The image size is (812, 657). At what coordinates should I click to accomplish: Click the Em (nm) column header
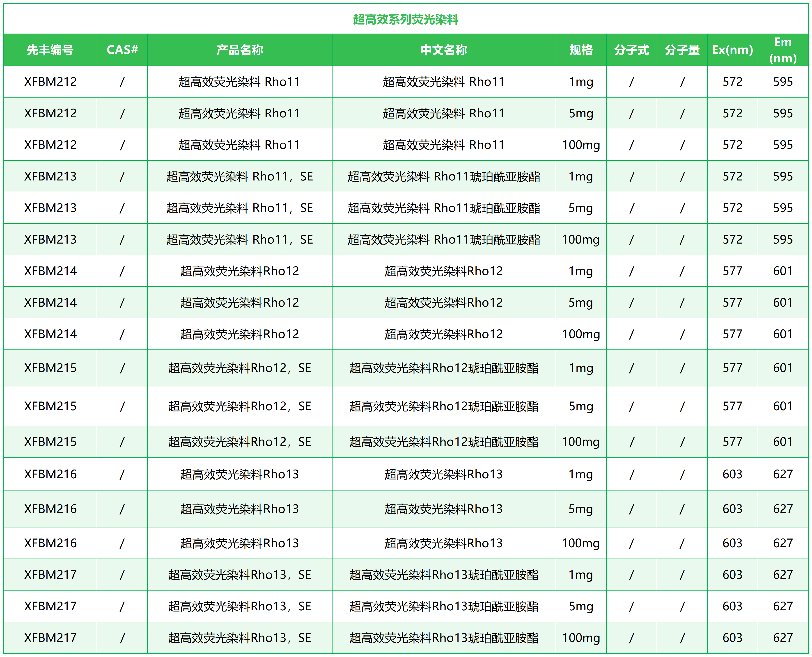783,50
